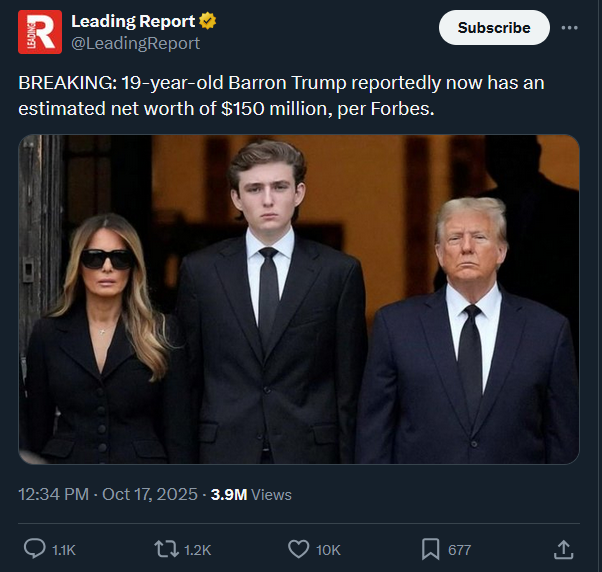Click the 1.1K replies count
This screenshot has height=572, width=602.
tap(63, 550)
